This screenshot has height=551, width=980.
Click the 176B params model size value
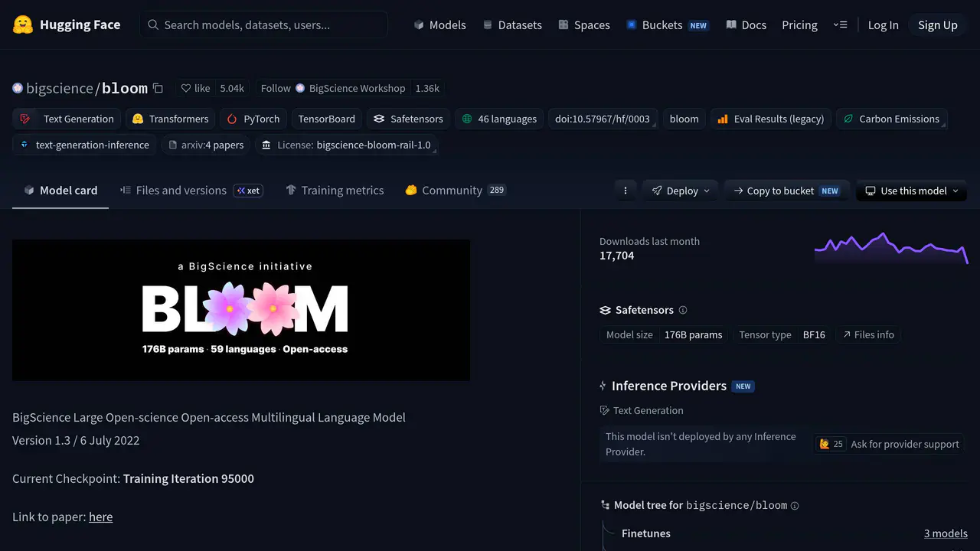(693, 334)
